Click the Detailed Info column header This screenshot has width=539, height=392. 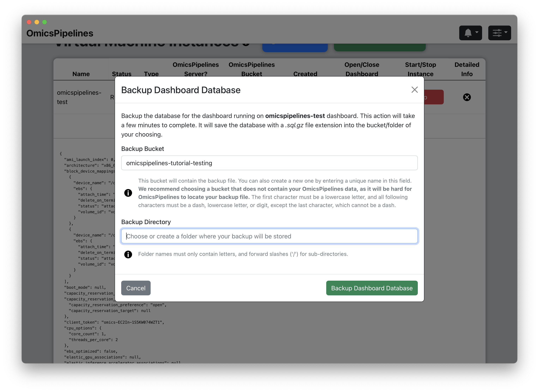point(467,69)
